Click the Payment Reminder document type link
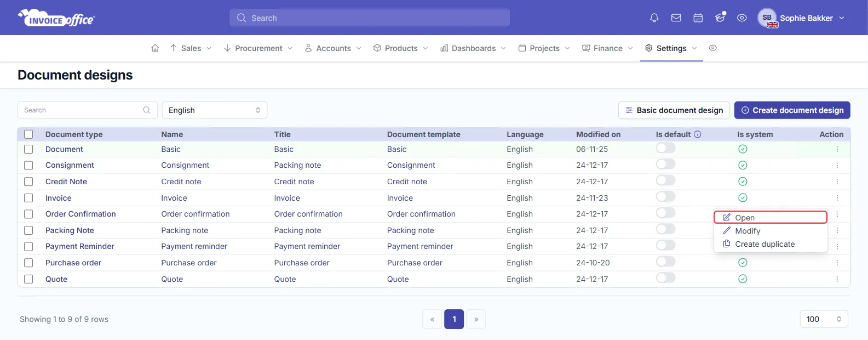 [x=80, y=246]
